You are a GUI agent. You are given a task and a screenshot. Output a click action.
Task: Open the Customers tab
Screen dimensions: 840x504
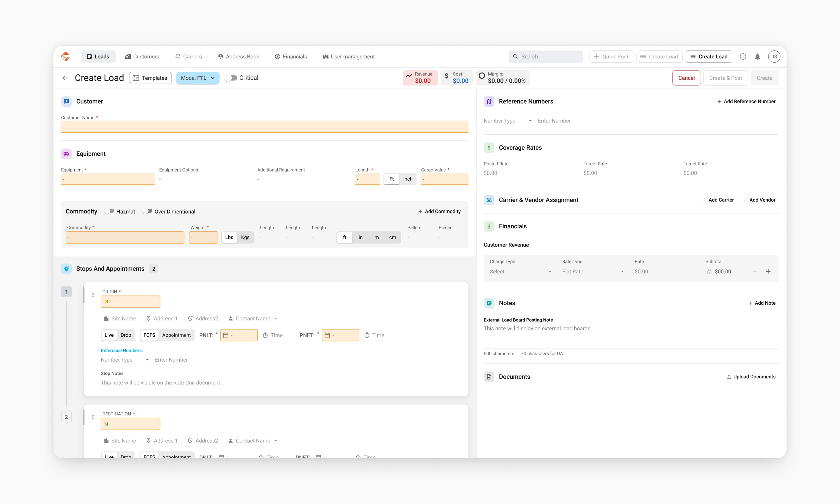(x=142, y=56)
